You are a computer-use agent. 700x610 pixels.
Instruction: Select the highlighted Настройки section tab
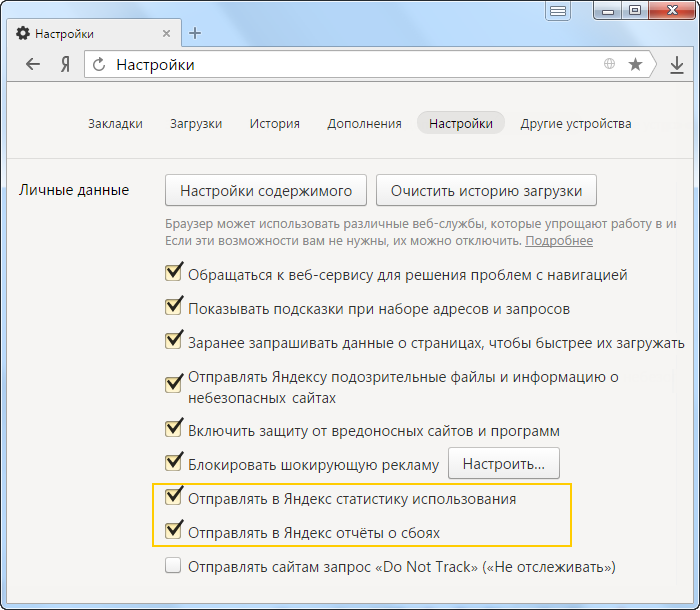point(461,123)
